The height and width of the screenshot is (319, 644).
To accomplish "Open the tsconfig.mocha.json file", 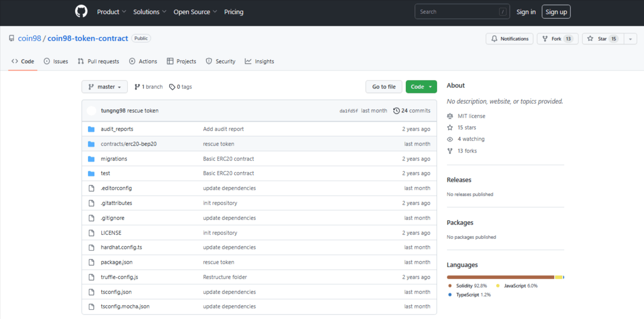I will [125, 307].
